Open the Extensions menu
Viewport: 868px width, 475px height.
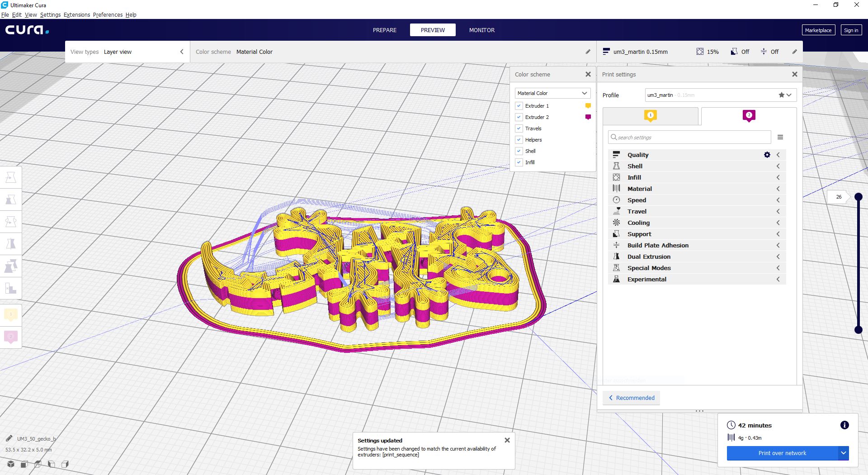click(x=77, y=14)
